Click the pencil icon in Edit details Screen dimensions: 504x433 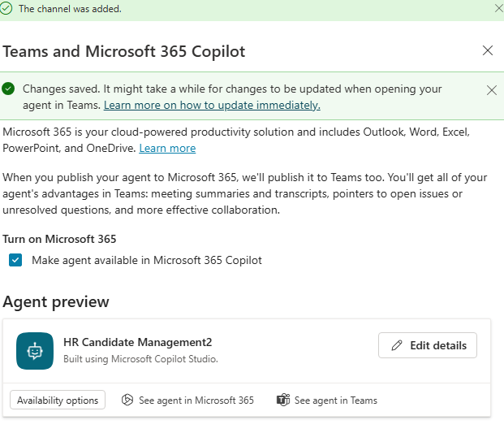(x=397, y=345)
